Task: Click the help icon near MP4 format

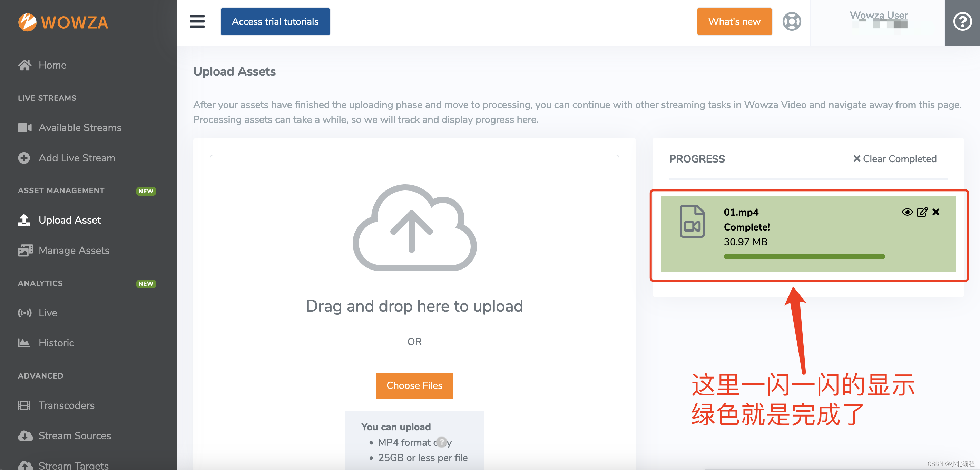Action: coord(441,442)
